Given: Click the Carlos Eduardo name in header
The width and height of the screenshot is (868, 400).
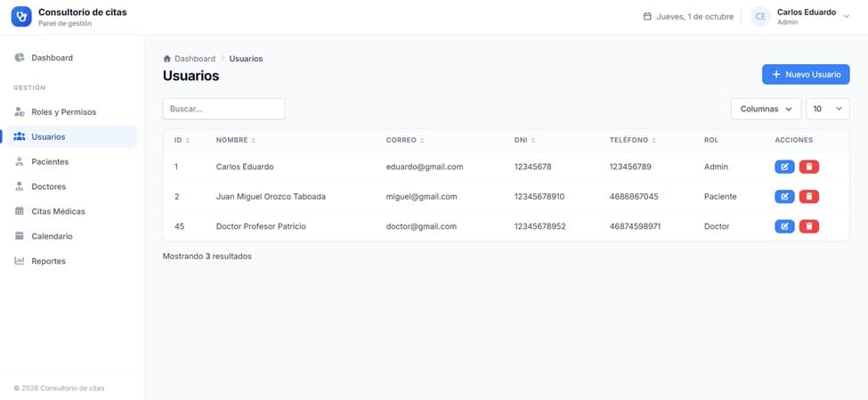Looking at the screenshot, I should click(x=806, y=12).
